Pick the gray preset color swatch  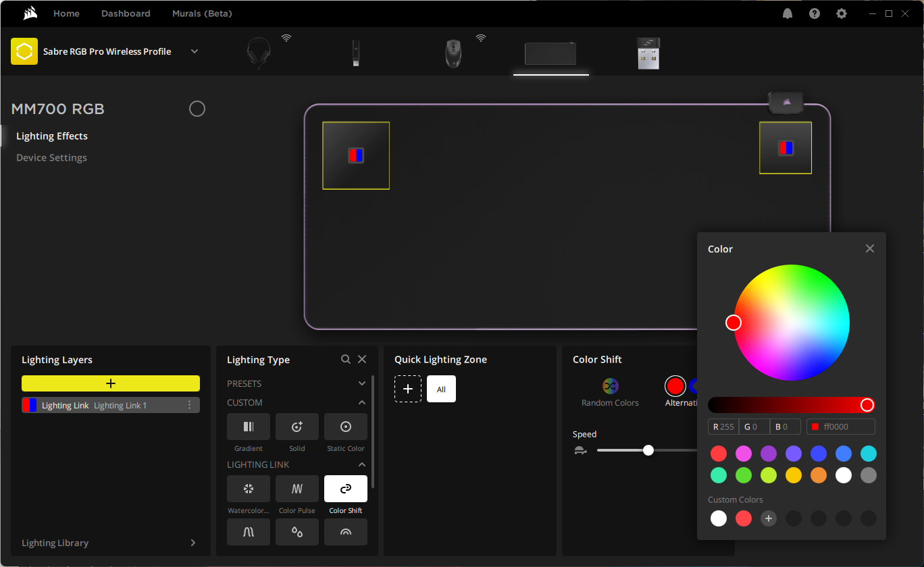click(869, 475)
